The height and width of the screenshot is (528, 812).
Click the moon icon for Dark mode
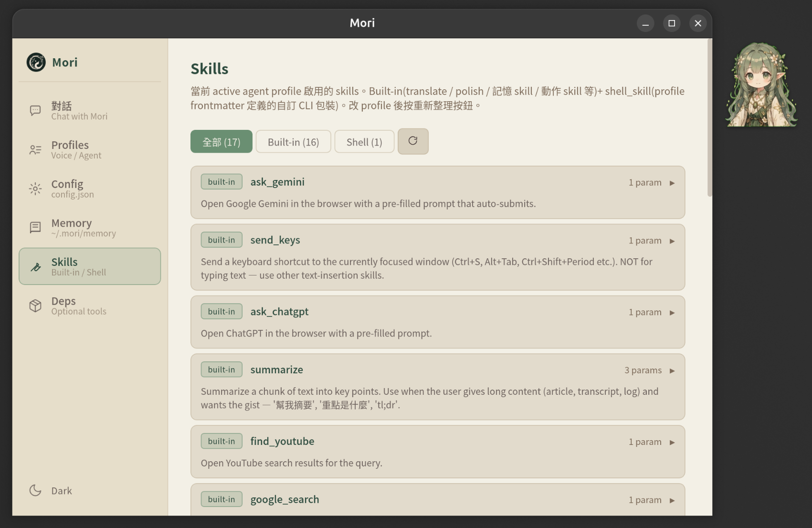[x=35, y=490]
